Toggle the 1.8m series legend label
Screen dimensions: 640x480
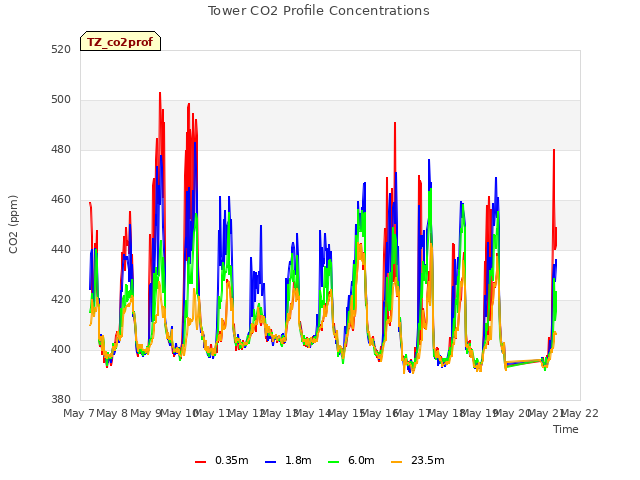298,460
